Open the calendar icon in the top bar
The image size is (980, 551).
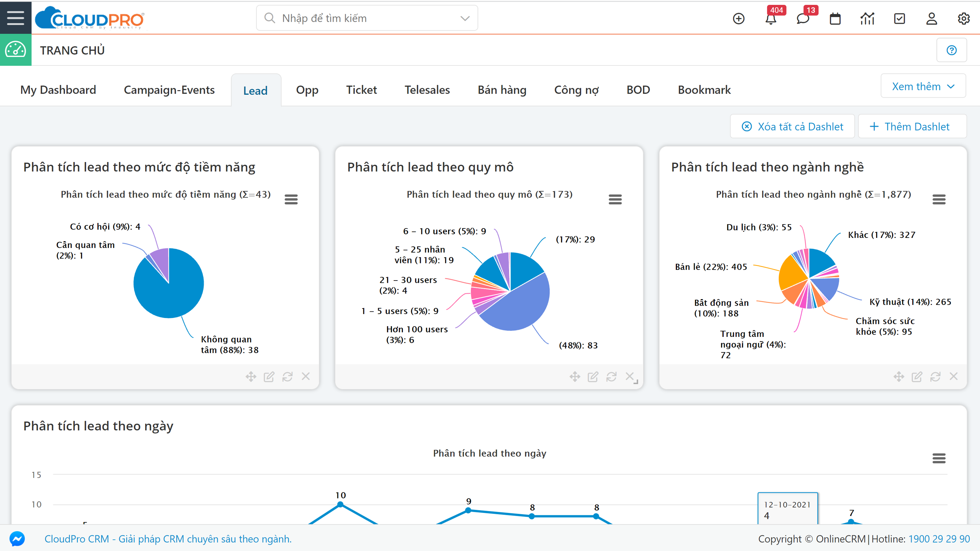click(x=835, y=18)
